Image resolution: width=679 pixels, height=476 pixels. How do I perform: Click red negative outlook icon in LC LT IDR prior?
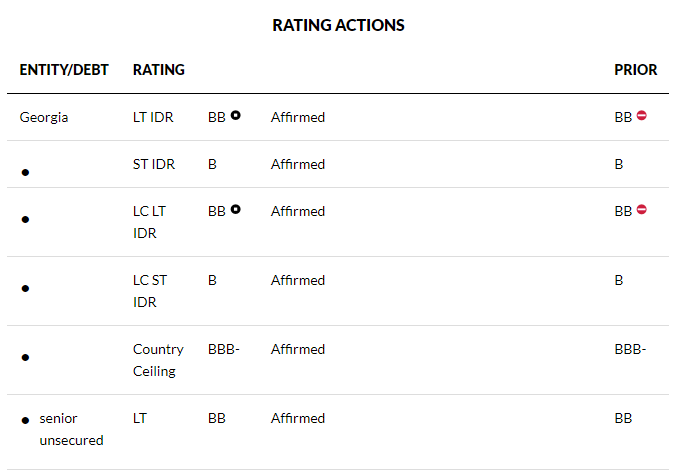tap(642, 210)
